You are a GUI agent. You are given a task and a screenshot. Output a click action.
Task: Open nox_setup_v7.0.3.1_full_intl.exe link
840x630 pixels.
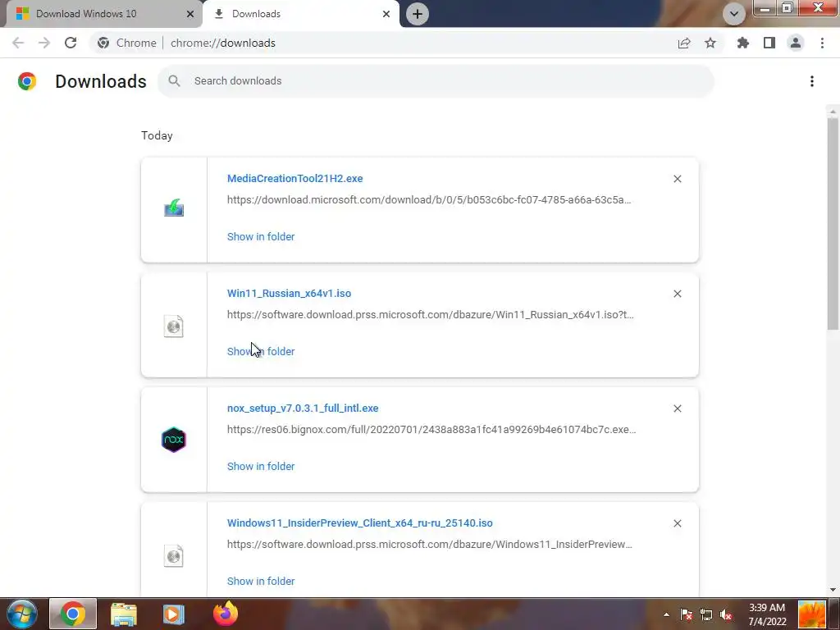[303, 409]
